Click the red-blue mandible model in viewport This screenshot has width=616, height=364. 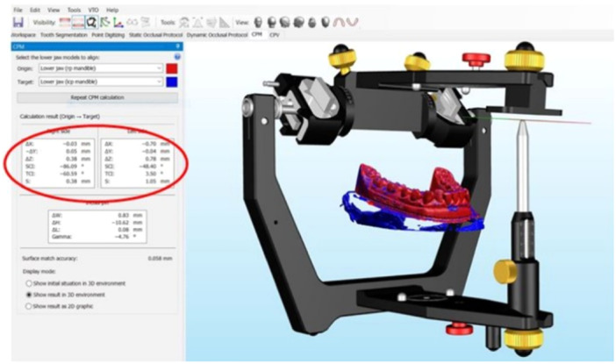point(412,200)
